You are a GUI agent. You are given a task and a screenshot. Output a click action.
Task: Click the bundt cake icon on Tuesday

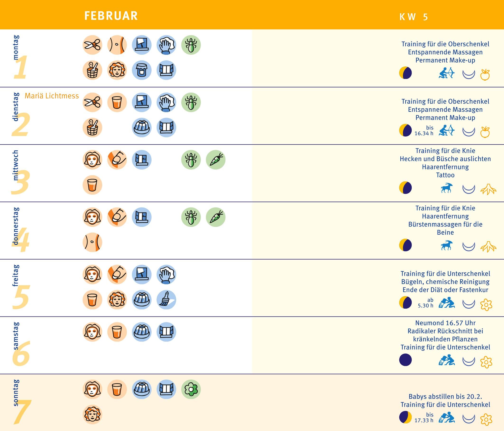(x=142, y=128)
